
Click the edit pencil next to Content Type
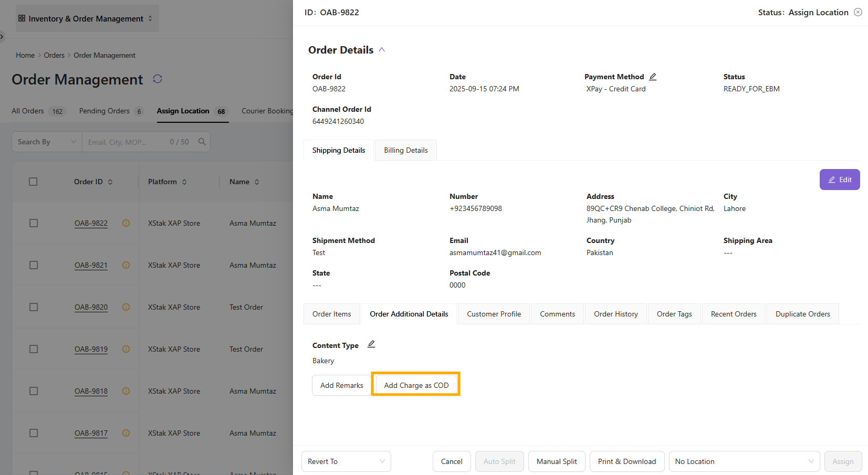(x=371, y=344)
